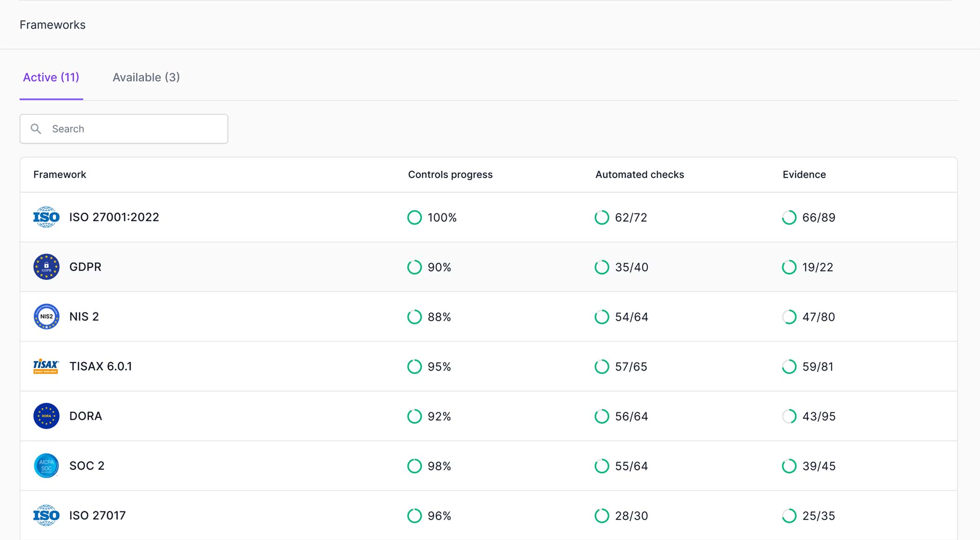The width and height of the screenshot is (980, 540).
Task: Switch to the Active (11) tab
Action: point(51,77)
